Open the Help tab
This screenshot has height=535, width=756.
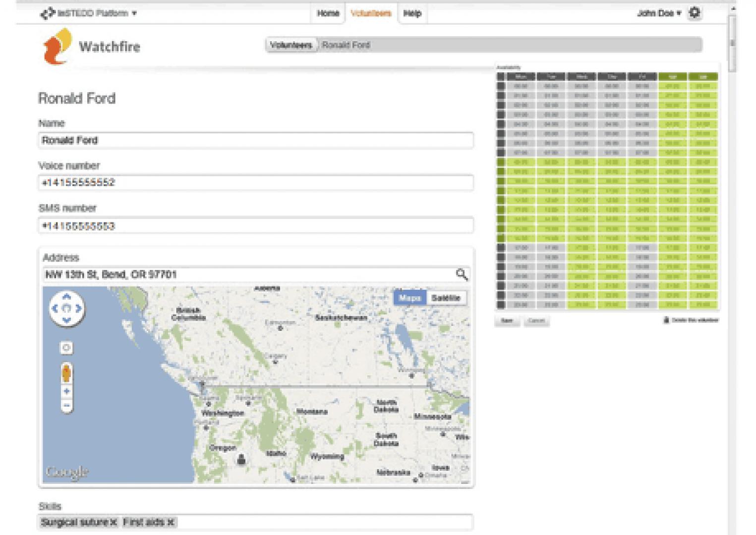[x=412, y=13]
